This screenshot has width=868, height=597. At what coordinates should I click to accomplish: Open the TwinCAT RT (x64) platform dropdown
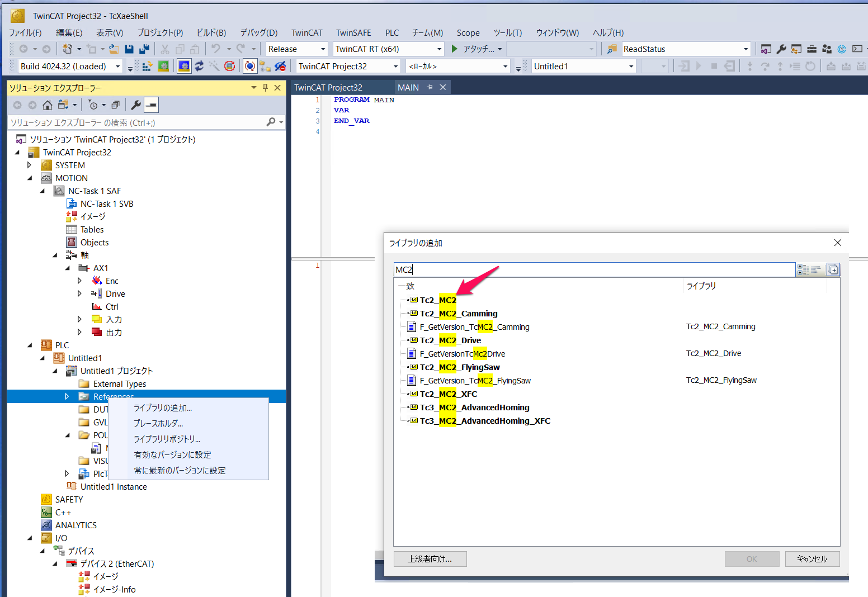pyautogui.click(x=439, y=49)
